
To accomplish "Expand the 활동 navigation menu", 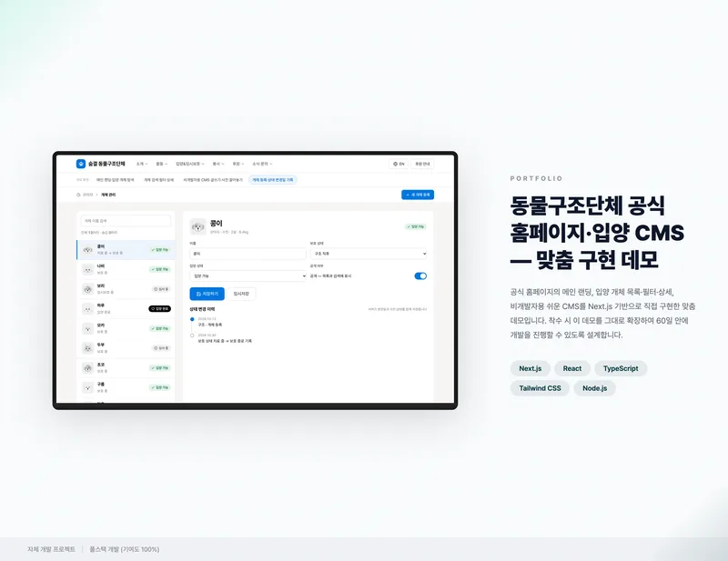I will (x=162, y=164).
